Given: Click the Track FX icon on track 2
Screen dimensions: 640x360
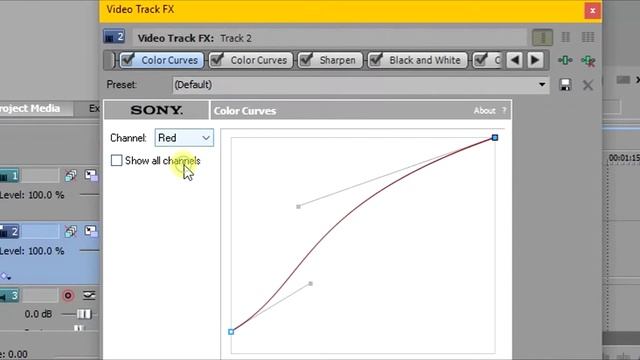Looking at the screenshot, I should 71,232.
